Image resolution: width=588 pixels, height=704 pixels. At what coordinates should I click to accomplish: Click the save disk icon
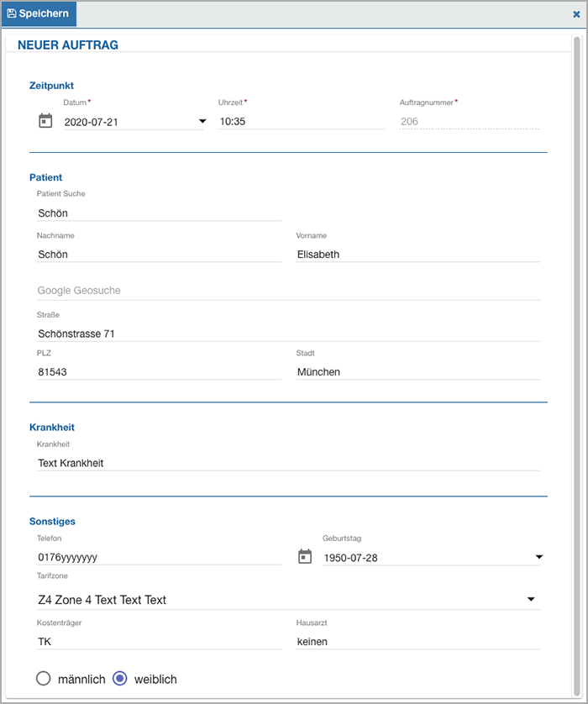[12, 13]
